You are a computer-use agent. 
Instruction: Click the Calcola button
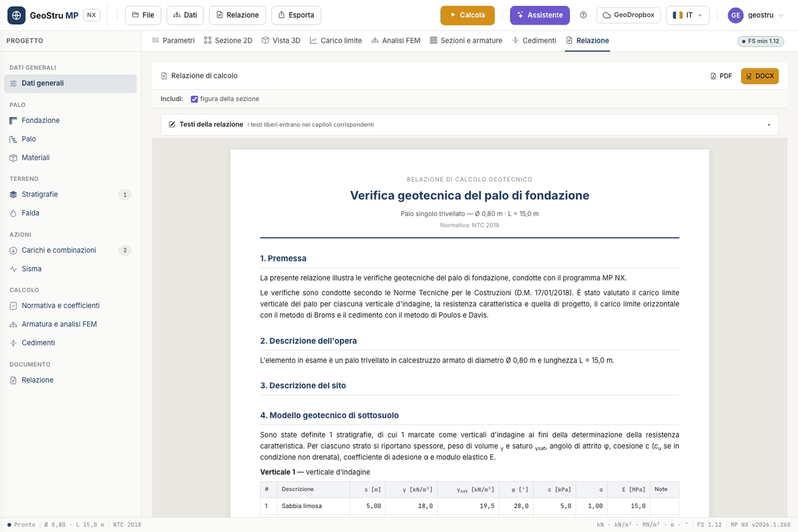pos(467,15)
